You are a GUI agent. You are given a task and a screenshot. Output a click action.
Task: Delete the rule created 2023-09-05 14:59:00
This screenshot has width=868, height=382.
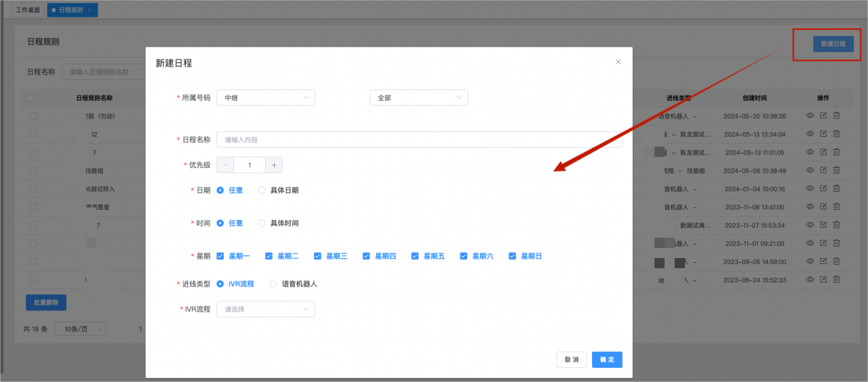[836, 261]
